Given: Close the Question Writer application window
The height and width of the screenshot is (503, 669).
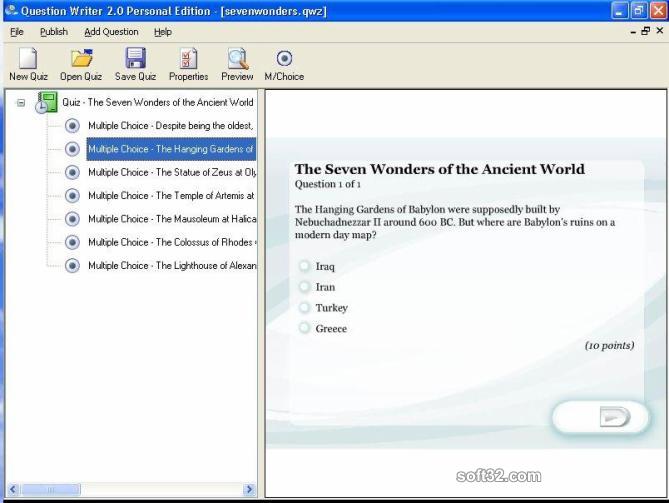Looking at the screenshot, I should coord(658,11).
